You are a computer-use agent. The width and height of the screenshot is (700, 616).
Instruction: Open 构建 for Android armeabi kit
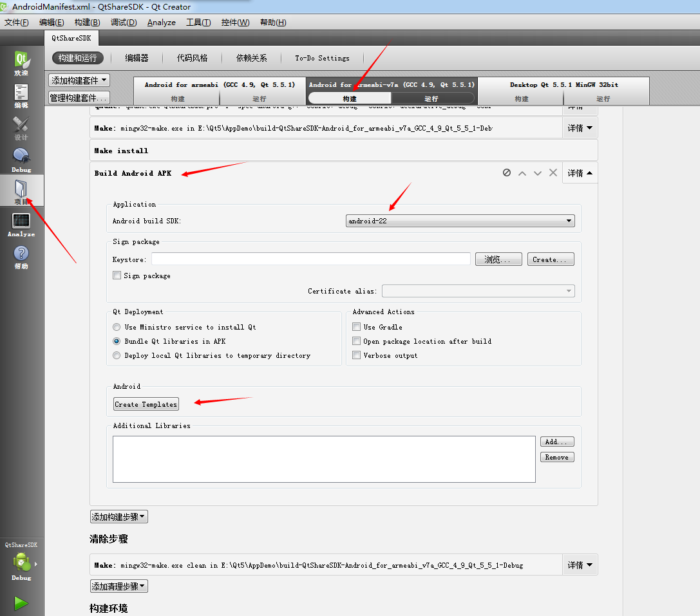coord(177,98)
